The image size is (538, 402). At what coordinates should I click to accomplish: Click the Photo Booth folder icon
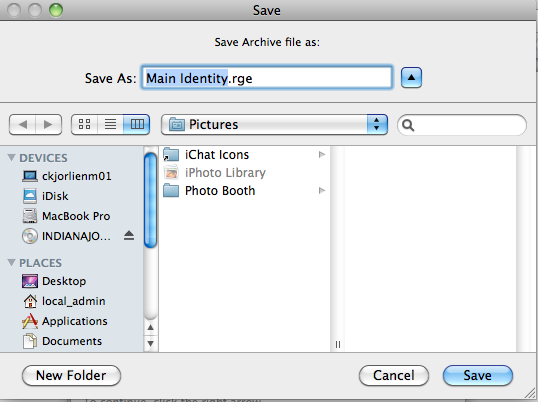pos(171,190)
